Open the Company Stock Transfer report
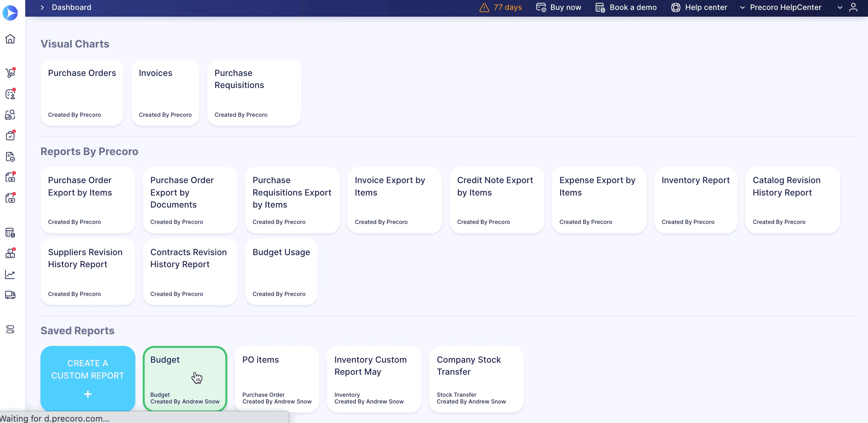Image resolution: width=868 pixels, height=423 pixels. 476,379
